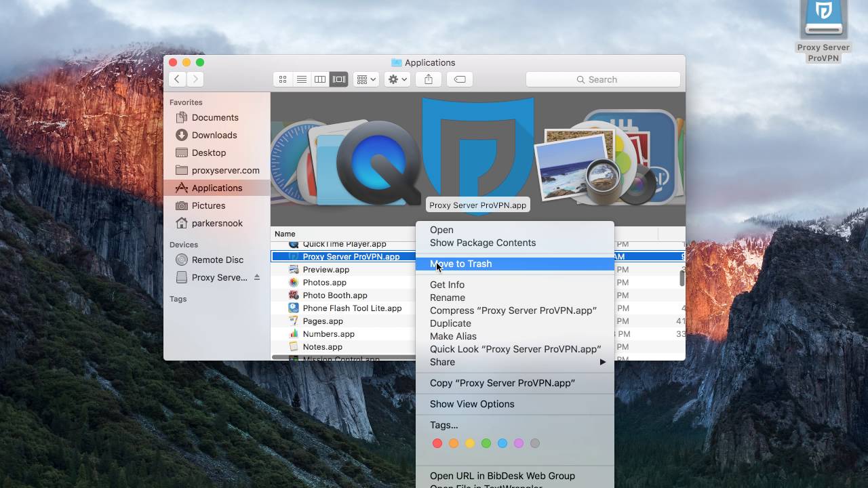This screenshot has width=868, height=488.
Task: Click the vertical scrollbar in file list
Action: coord(682,278)
